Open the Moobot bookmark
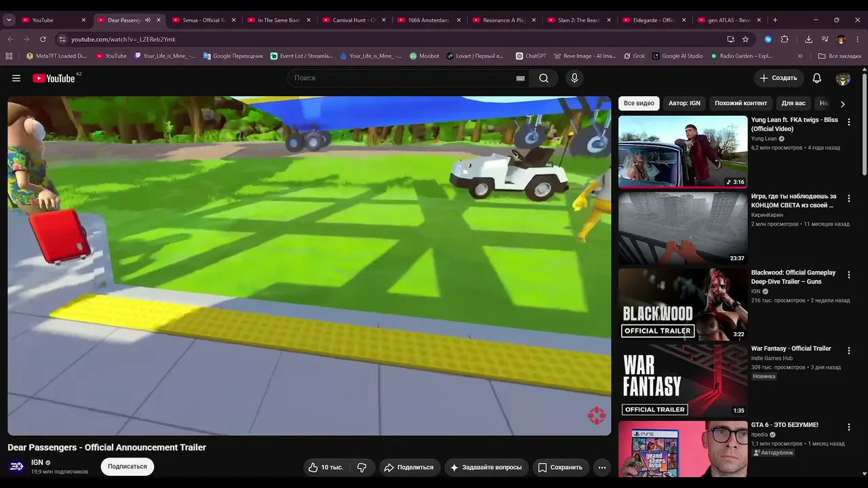The height and width of the screenshot is (488, 868). [x=425, y=56]
